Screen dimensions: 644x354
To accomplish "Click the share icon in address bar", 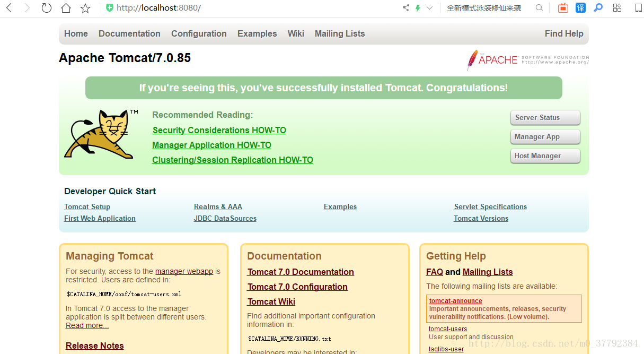I will tap(406, 8).
